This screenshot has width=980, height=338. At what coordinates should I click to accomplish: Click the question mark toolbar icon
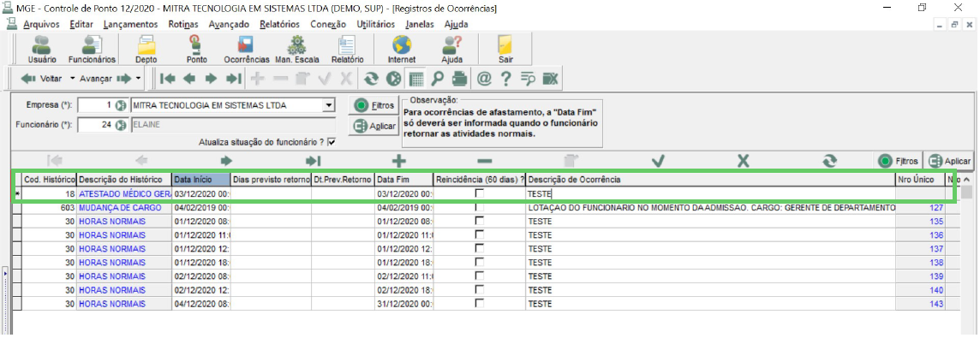coord(505,79)
